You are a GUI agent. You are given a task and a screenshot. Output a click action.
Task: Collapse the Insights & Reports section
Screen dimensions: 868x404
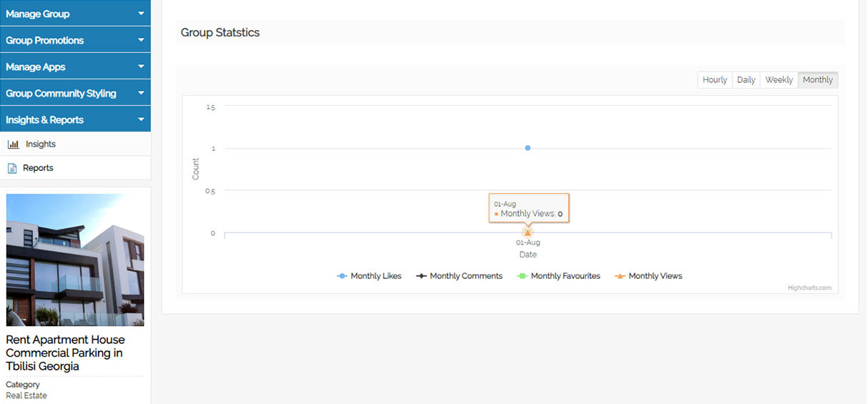point(75,119)
